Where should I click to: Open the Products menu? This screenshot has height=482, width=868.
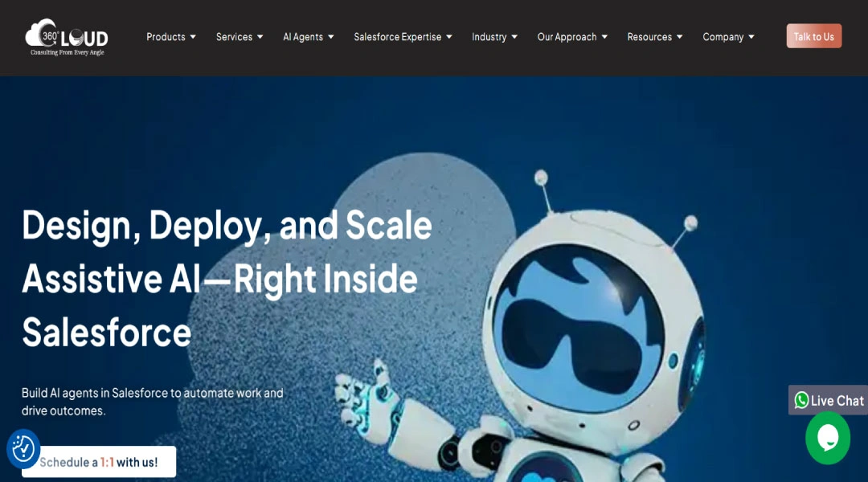pyautogui.click(x=166, y=37)
